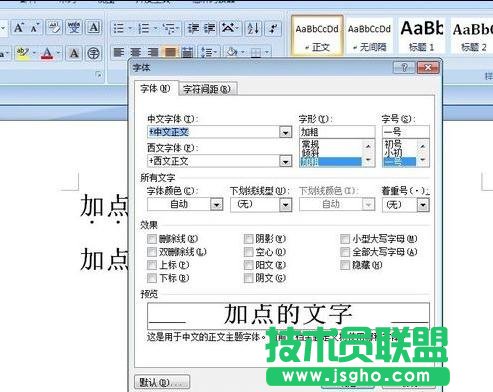Open the 着重号 dropdown
Viewport: 493px width, 392px height.
click(x=423, y=204)
